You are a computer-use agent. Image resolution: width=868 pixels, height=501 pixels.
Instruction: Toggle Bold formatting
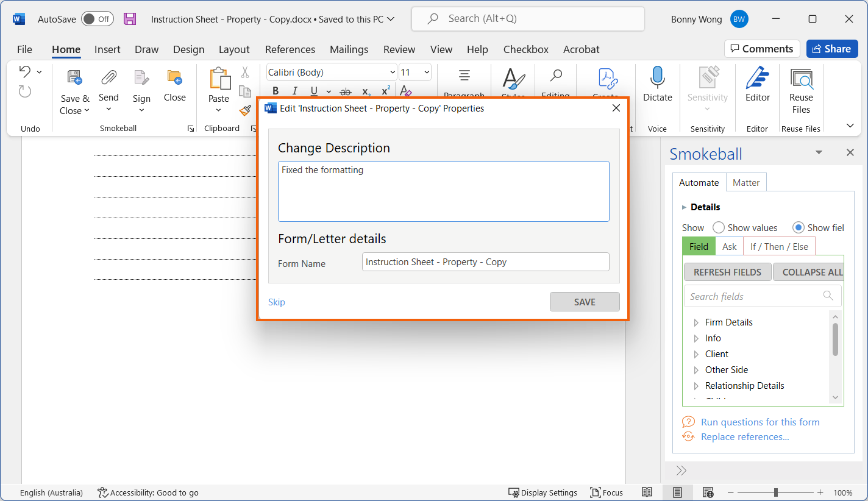pos(276,91)
